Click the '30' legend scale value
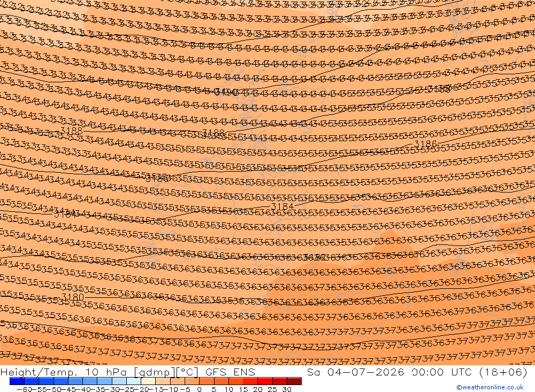Screen dimensions: 535x392 pos(287,389)
